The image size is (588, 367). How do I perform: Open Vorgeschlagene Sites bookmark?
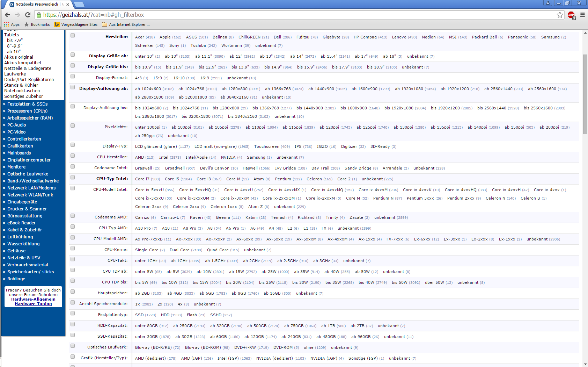click(x=76, y=24)
